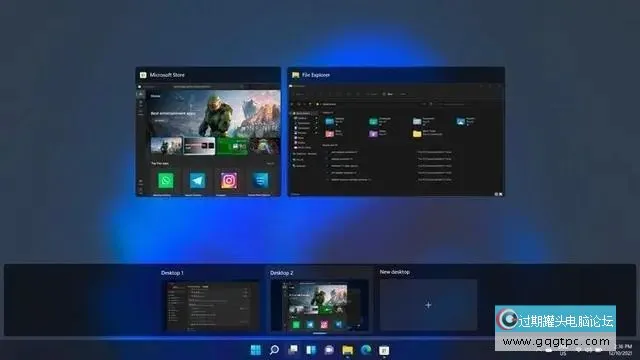Open File Explorer from the taskbar

[x=347, y=350]
